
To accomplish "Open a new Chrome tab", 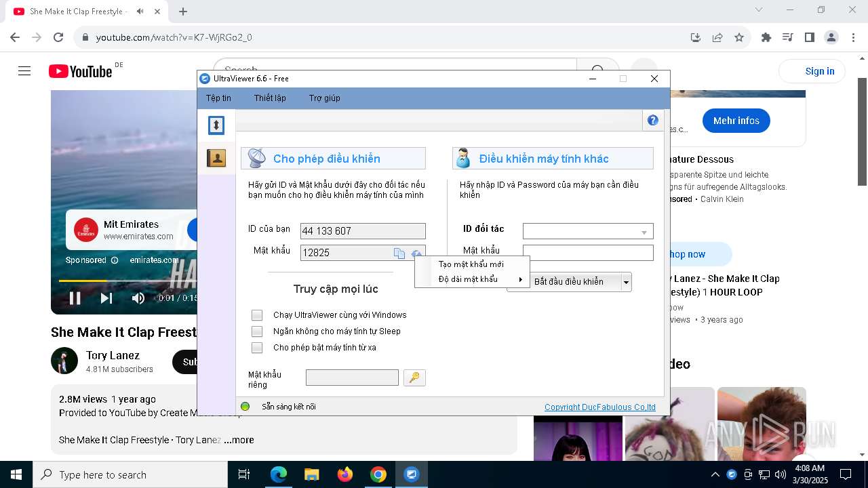I will point(183,12).
